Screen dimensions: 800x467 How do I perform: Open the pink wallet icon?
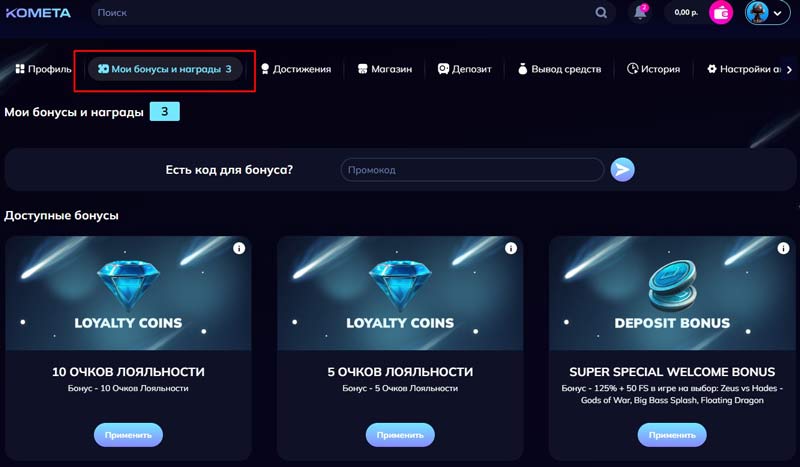click(721, 13)
